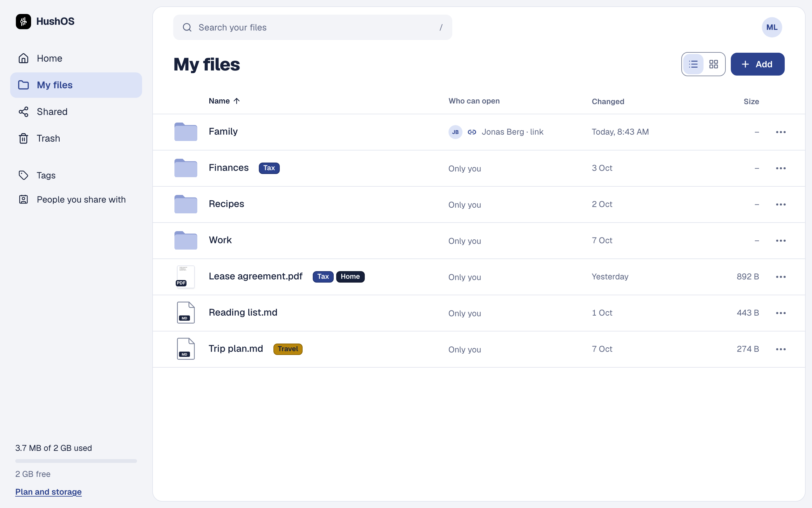Click the search magnifier icon
This screenshot has width=812, height=508.
(187, 28)
